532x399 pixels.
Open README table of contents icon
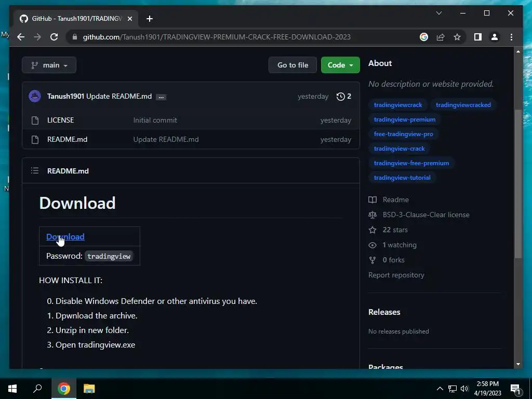coord(35,170)
